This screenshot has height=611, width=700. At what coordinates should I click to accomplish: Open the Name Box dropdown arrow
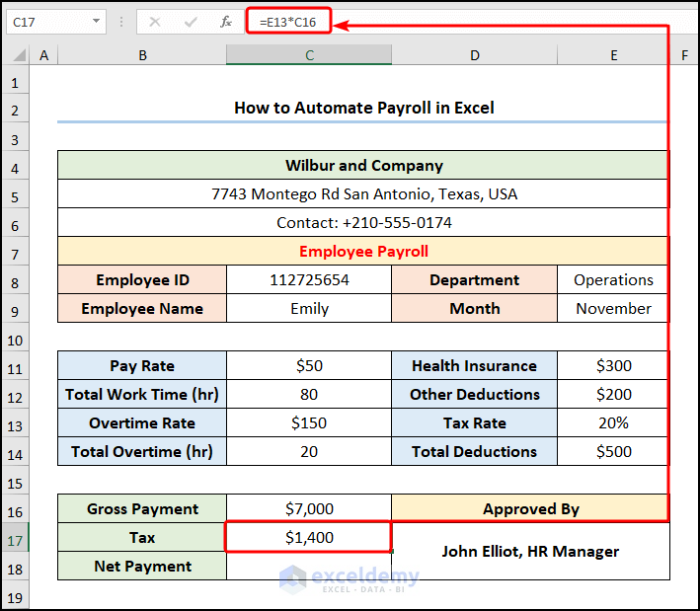pos(96,21)
